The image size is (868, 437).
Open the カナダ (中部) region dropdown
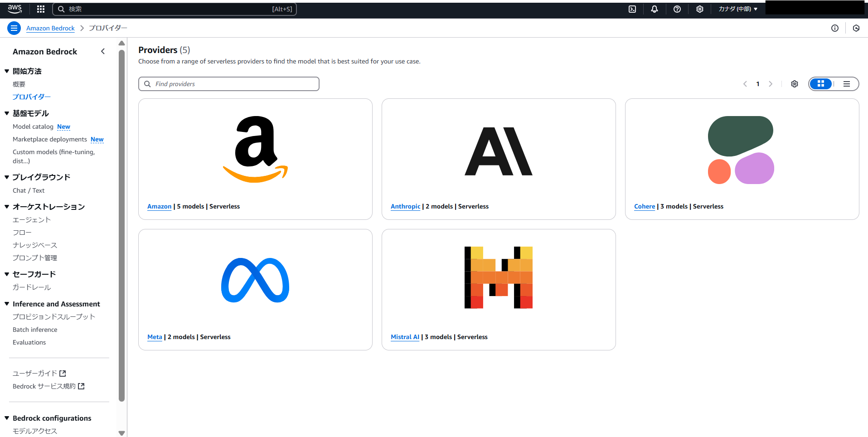point(738,9)
